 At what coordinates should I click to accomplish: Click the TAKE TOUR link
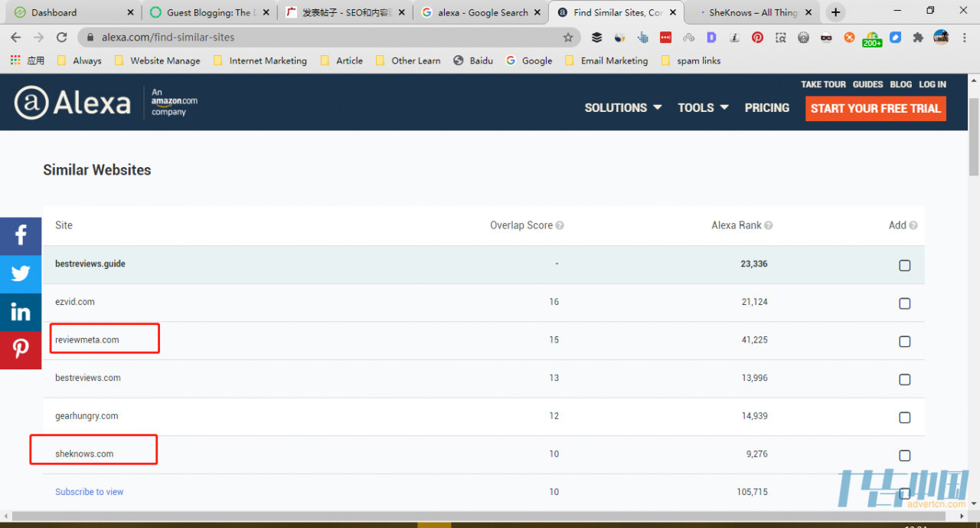[x=823, y=84]
